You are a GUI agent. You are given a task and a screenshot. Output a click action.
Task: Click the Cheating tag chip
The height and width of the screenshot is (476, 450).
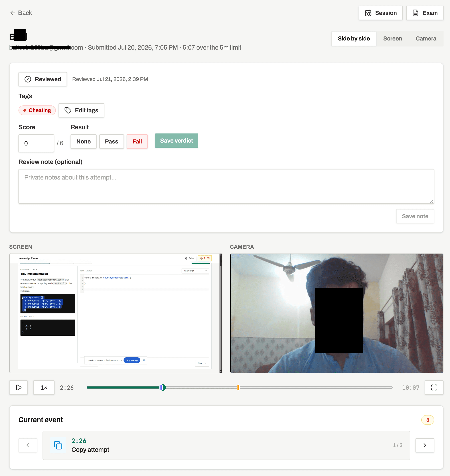pyautogui.click(x=37, y=110)
